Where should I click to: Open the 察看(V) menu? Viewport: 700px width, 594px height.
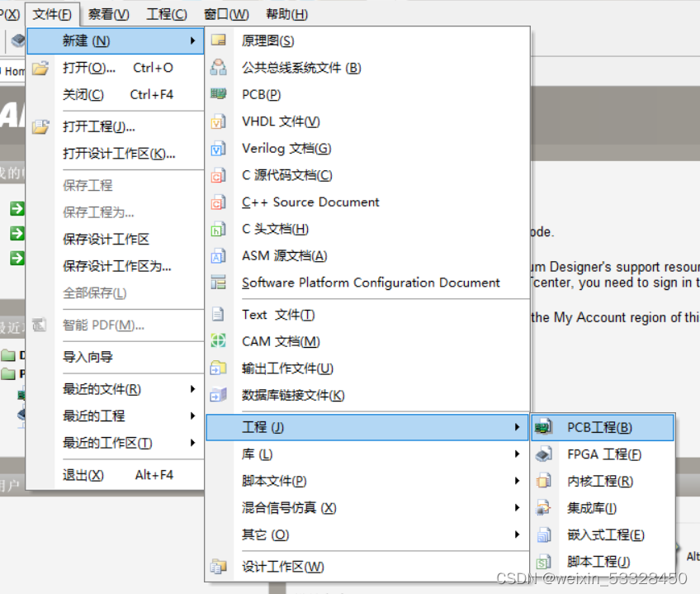tap(109, 14)
